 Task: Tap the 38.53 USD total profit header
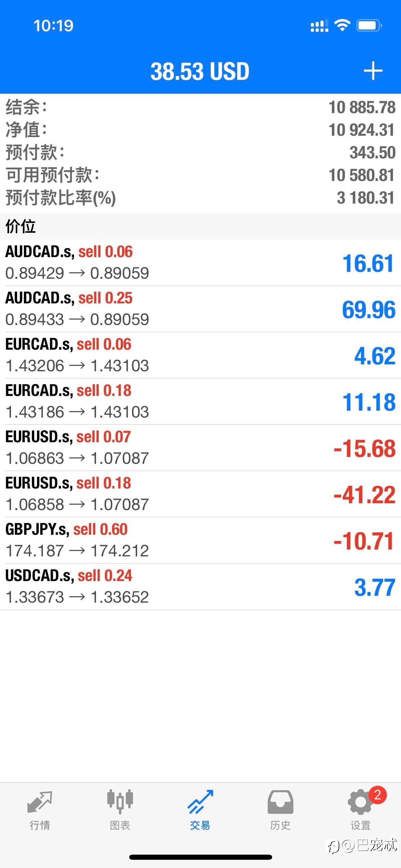pos(200,71)
